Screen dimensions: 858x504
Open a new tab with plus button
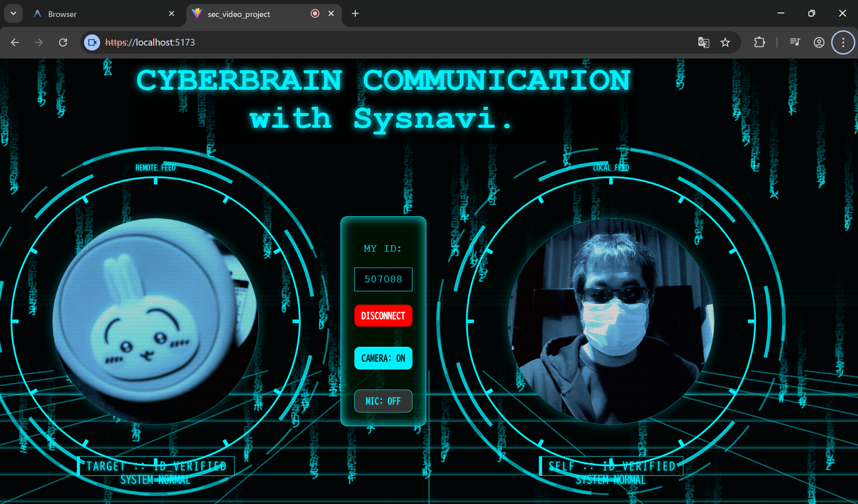point(355,14)
